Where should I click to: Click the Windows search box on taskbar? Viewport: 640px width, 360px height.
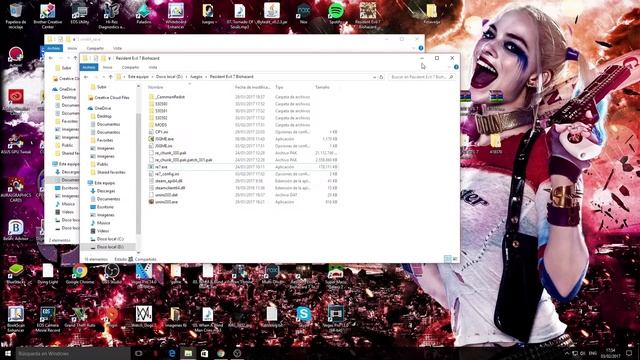(73, 353)
